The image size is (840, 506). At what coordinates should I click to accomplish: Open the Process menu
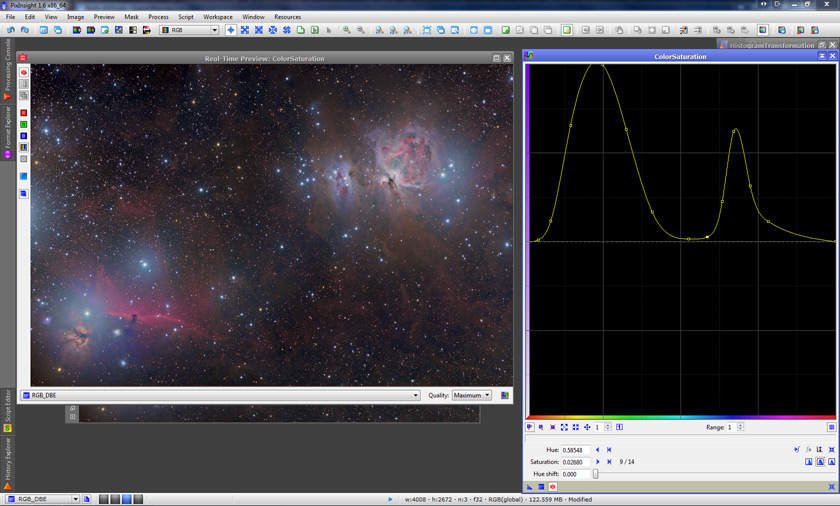pyautogui.click(x=158, y=17)
